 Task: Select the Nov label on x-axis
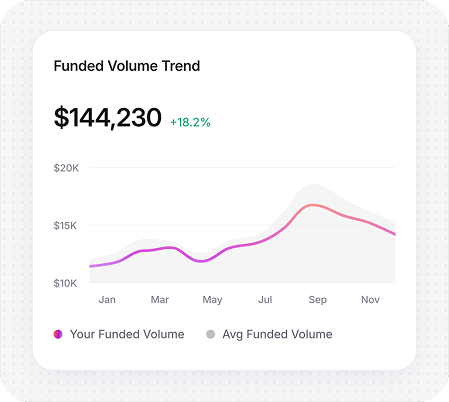tap(370, 300)
